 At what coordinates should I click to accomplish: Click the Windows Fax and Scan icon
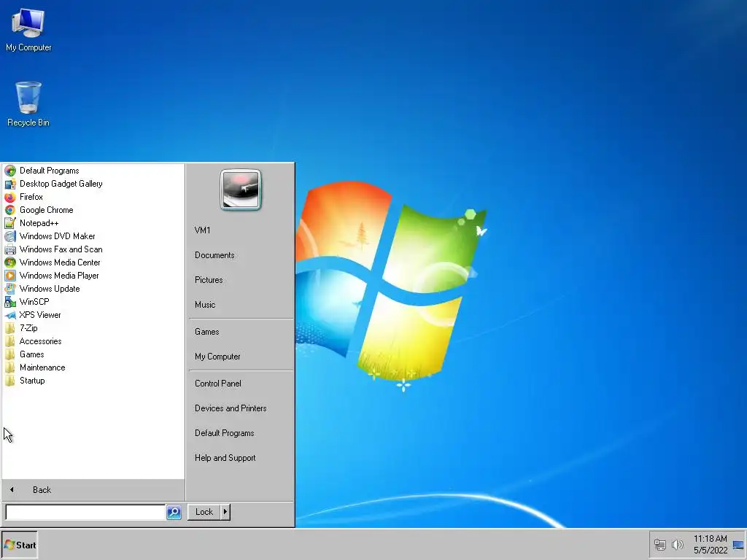point(10,249)
